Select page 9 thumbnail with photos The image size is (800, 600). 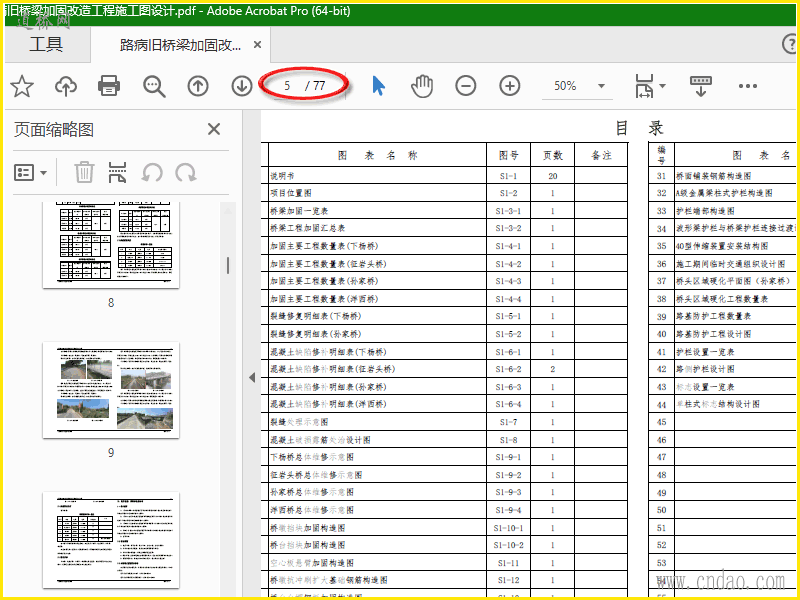(111, 390)
